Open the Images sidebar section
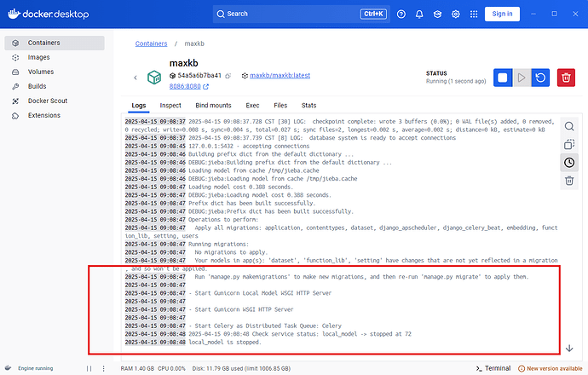 [55, 57]
